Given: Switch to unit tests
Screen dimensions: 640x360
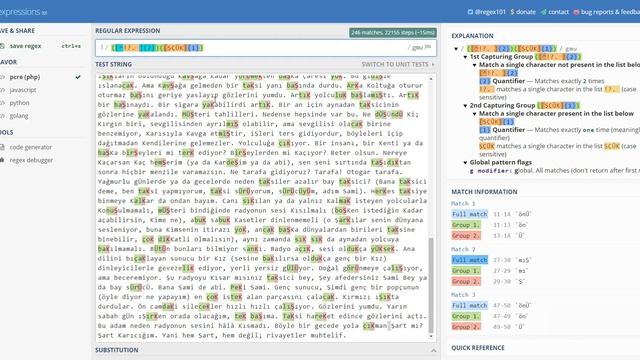Looking at the screenshot, I should tap(395, 64).
